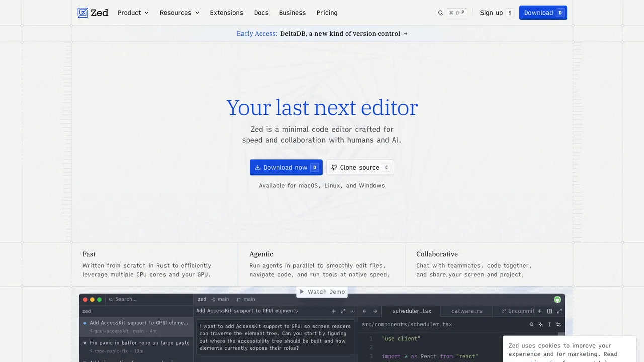This screenshot has height=362, width=644.
Task: Expand the Resources menu
Action: click(x=180, y=13)
